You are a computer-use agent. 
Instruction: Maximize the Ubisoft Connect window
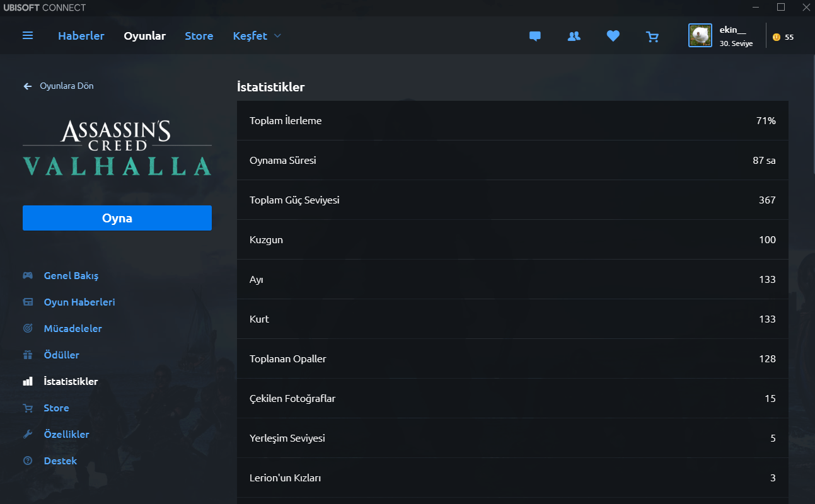[x=781, y=7]
